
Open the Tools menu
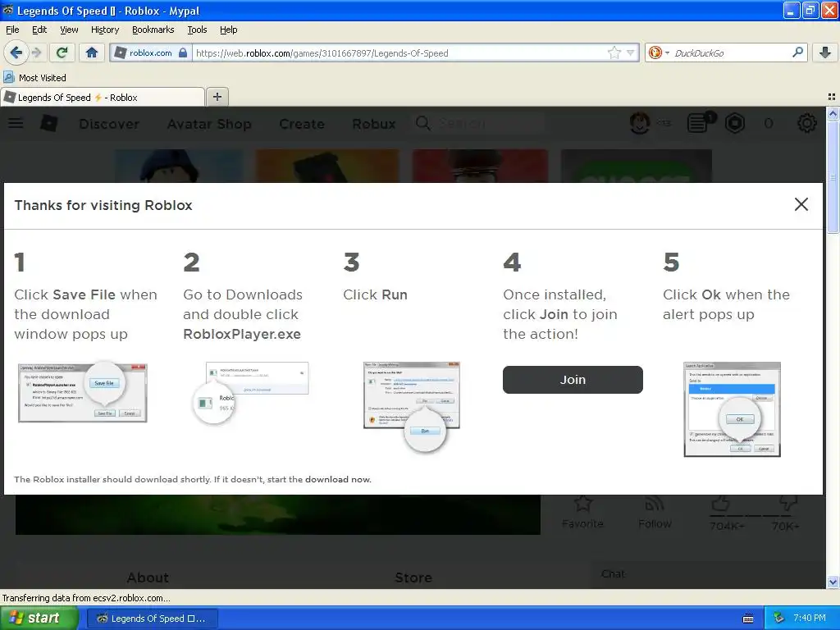197,30
